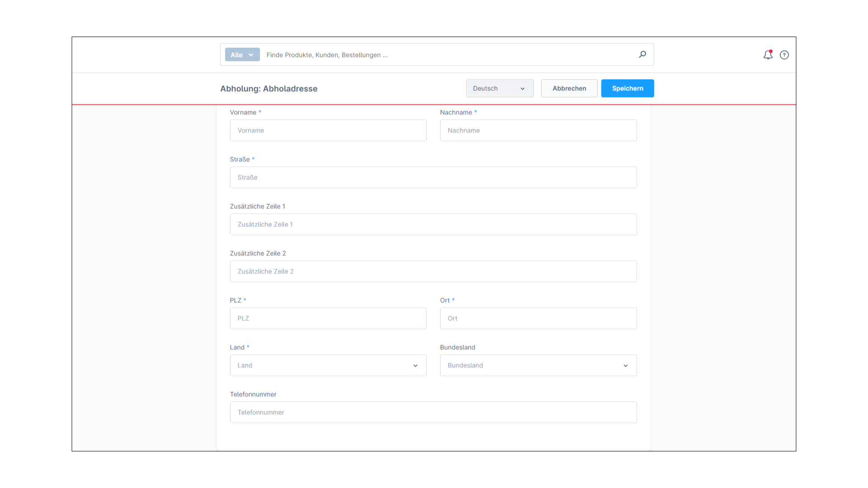
Task: Click the Abholung: Abholadresse page title
Action: coord(269,89)
